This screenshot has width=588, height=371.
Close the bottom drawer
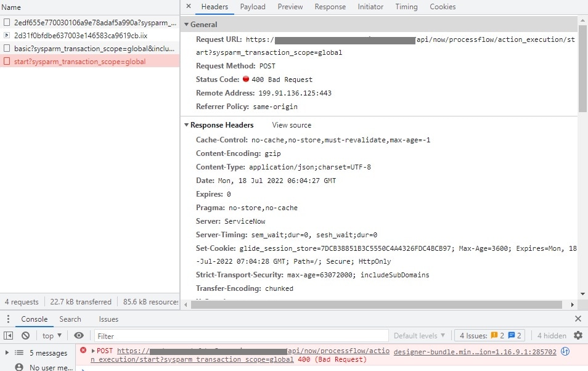click(578, 319)
